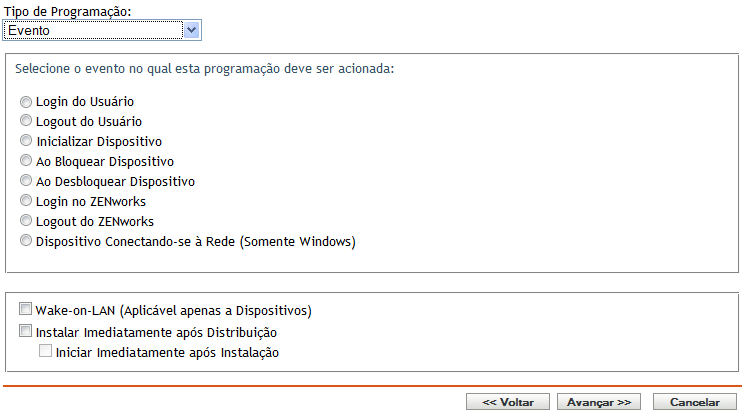The width and height of the screenshot is (746, 419).
Task: Enable the Wake-on-LAN checkbox
Action: (26, 310)
